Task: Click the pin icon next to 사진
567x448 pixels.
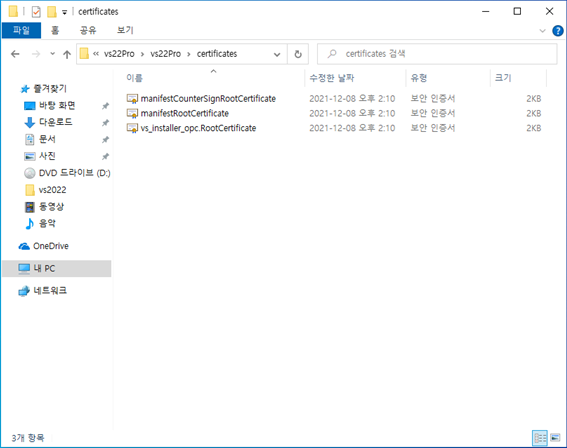Action: [105, 157]
